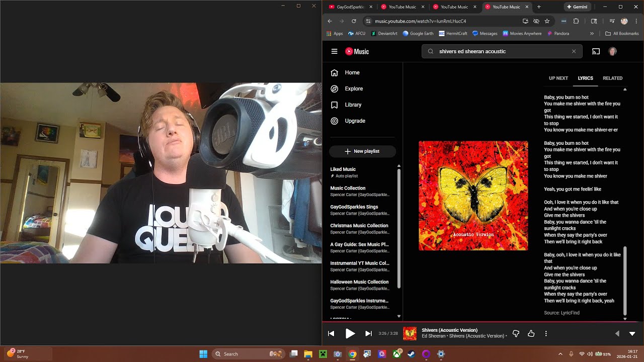Open the weather widget showing 28°F Sunny
Image resolution: width=644 pixels, height=362 pixels.
tap(28, 354)
